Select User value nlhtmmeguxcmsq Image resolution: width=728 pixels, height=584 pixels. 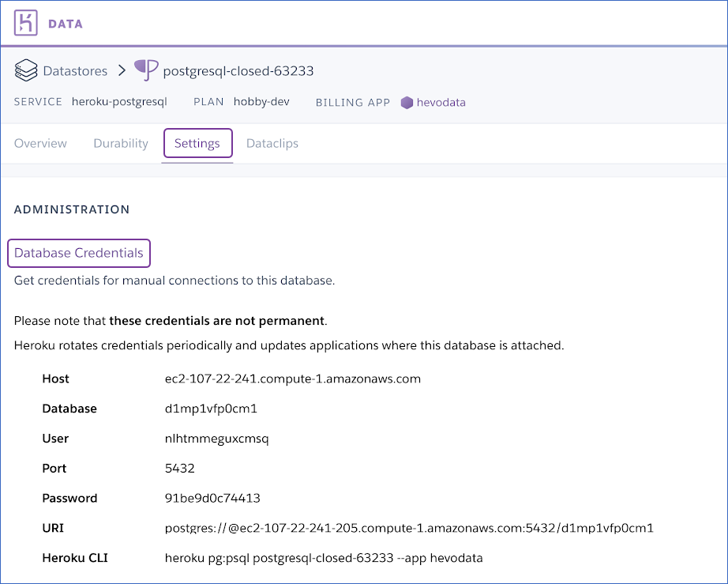coord(217,439)
